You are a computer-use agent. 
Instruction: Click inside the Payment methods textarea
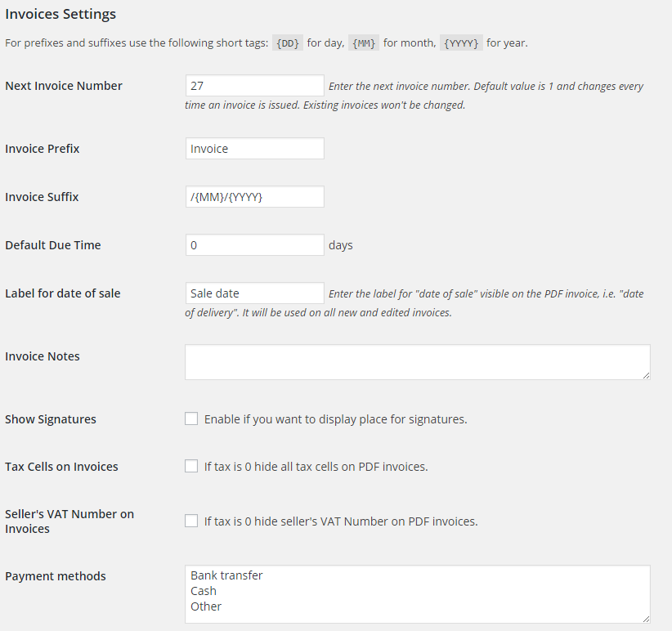click(x=417, y=594)
